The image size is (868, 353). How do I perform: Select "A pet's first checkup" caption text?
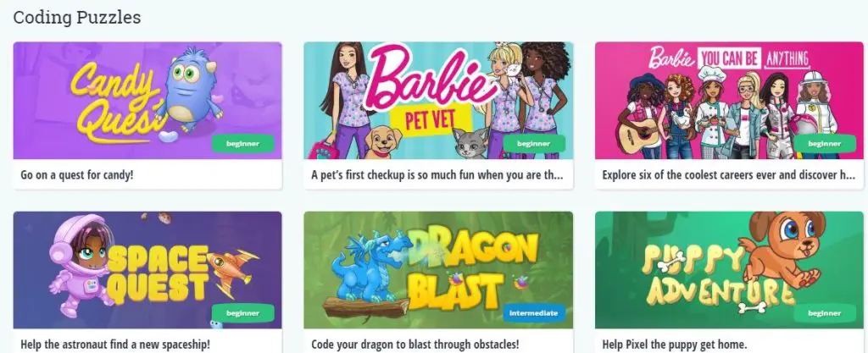[x=437, y=175]
